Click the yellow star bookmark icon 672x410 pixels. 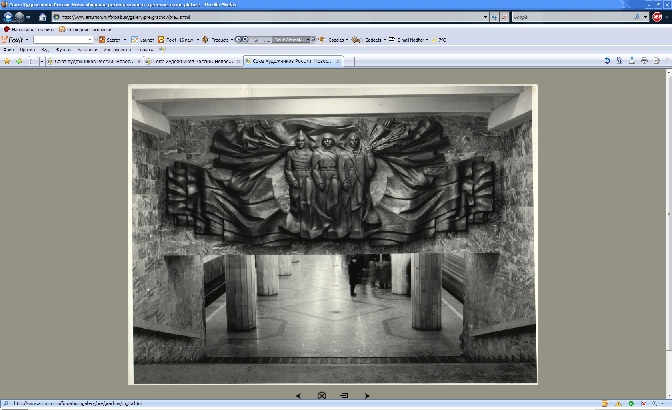pos(7,61)
